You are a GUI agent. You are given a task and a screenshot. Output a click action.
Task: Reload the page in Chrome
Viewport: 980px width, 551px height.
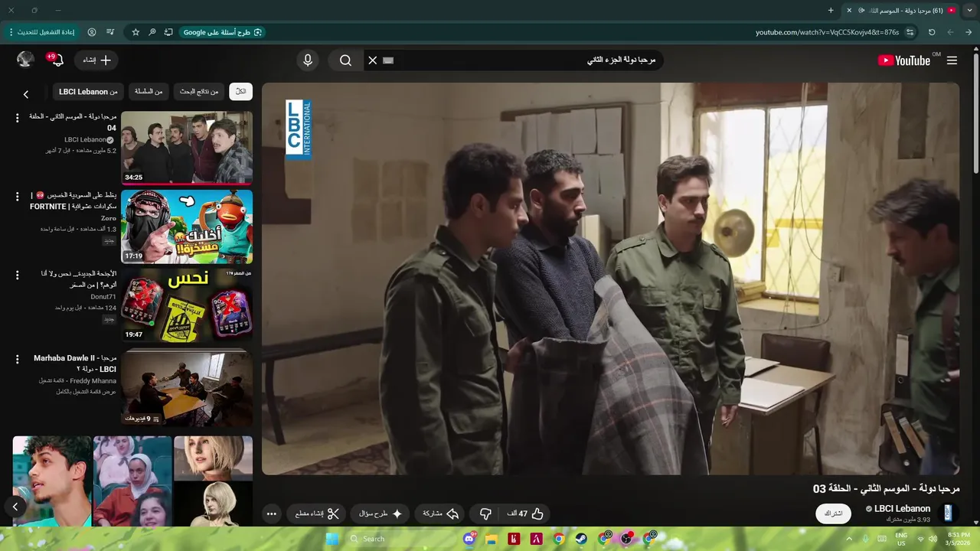pyautogui.click(x=932, y=32)
